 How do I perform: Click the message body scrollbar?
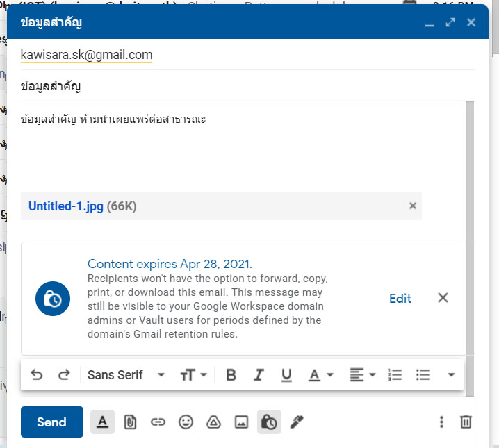pyautogui.click(x=470, y=249)
